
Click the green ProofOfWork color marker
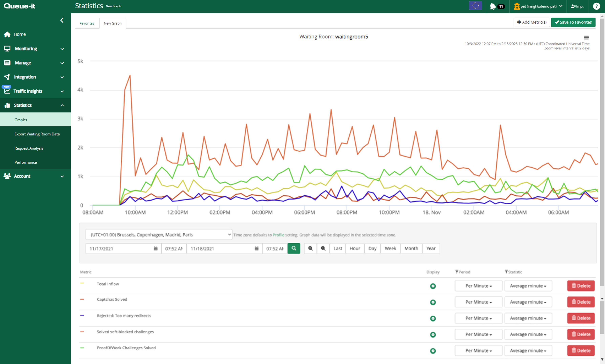(x=82, y=348)
